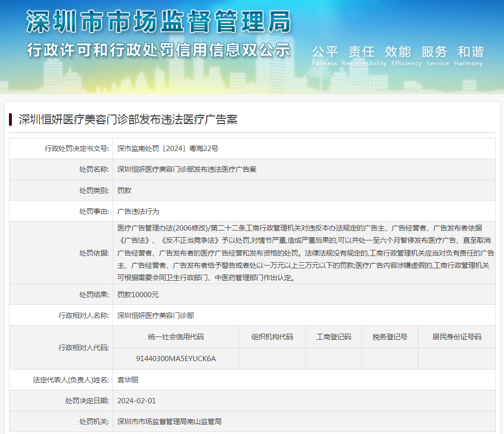
Task: Click the 处罚依据 legal basis paragraph
Action: coord(303,253)
